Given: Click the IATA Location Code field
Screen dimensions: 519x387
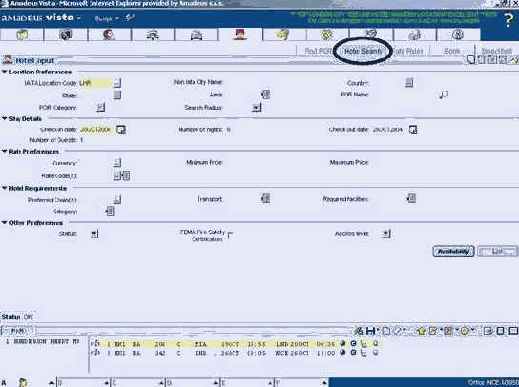Looking at the screenshot, I should coord(96,83).
